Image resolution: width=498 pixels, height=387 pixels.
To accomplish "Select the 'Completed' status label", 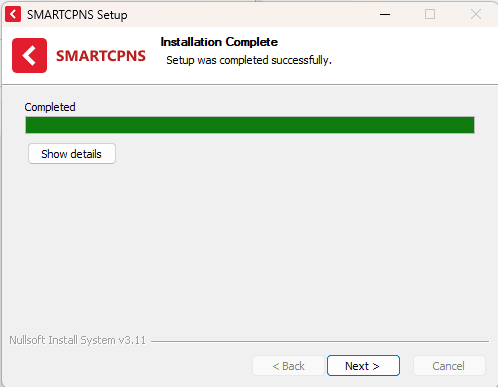I will click(x=50, y=107).
